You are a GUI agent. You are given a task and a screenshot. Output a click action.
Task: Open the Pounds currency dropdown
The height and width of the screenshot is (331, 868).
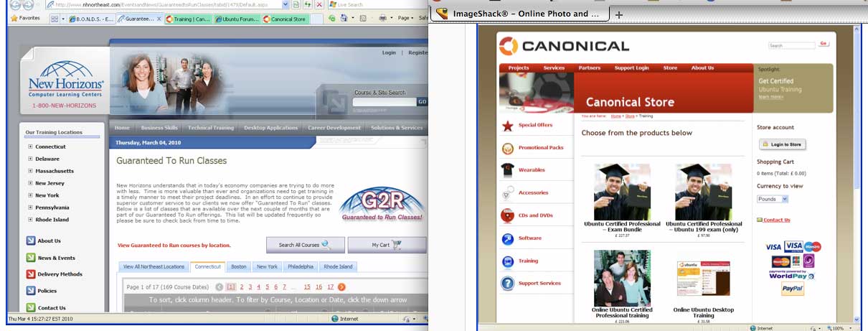[773, 199]
